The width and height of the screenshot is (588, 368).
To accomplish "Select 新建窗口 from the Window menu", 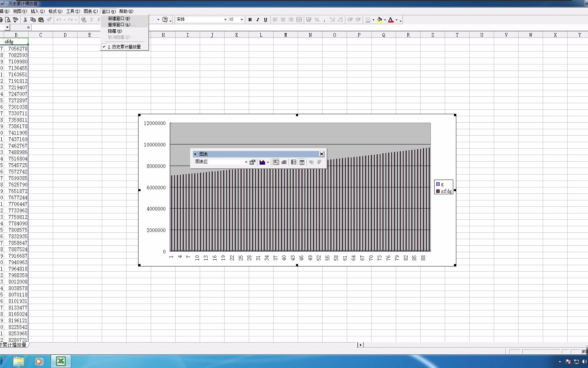I will click(118, 18).
